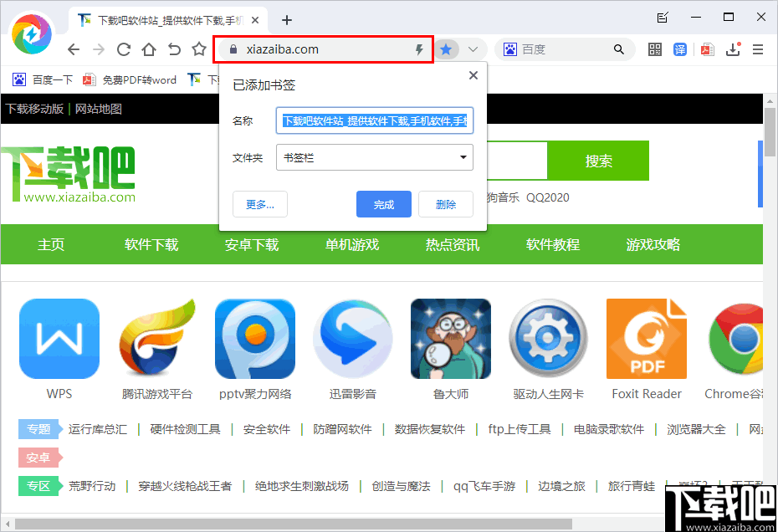The width and height of the screenshot is (778, 532).
Task: Open 网站地图 link
Action: (98, 109)
